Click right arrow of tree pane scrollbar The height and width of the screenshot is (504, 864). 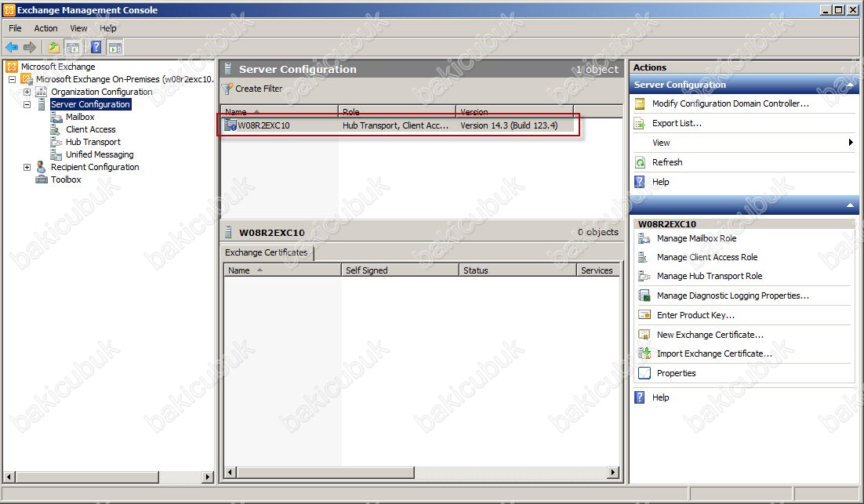pos(208,477)
